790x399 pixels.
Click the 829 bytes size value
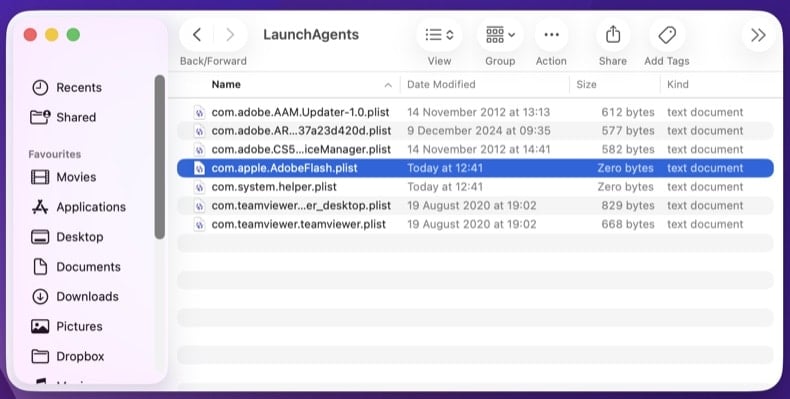(628, 206)
